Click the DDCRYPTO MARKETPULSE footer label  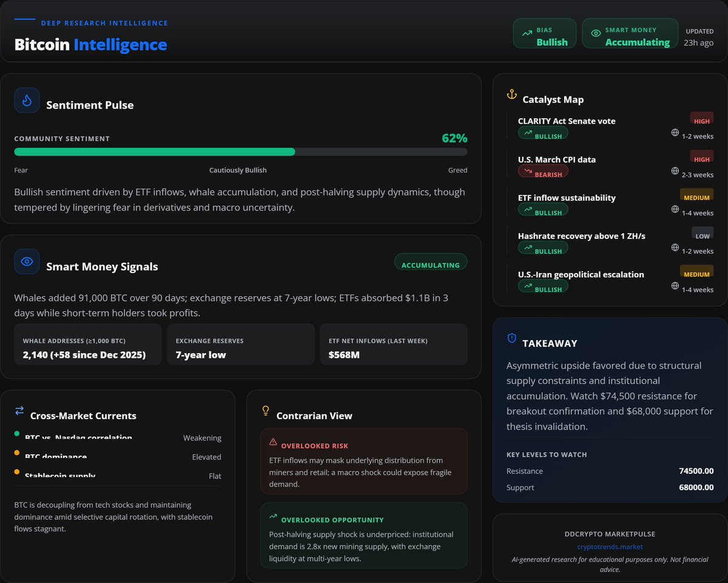(610, 534)
